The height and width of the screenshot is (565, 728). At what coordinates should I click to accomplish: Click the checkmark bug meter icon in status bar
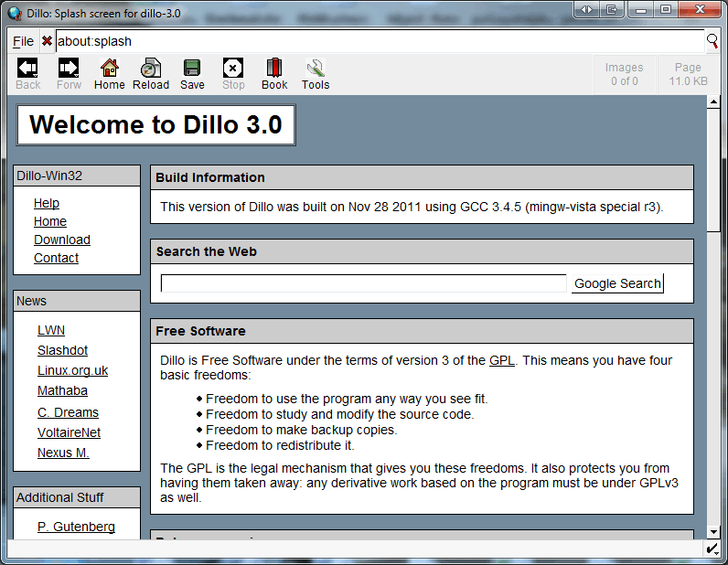tap(712, 549)
